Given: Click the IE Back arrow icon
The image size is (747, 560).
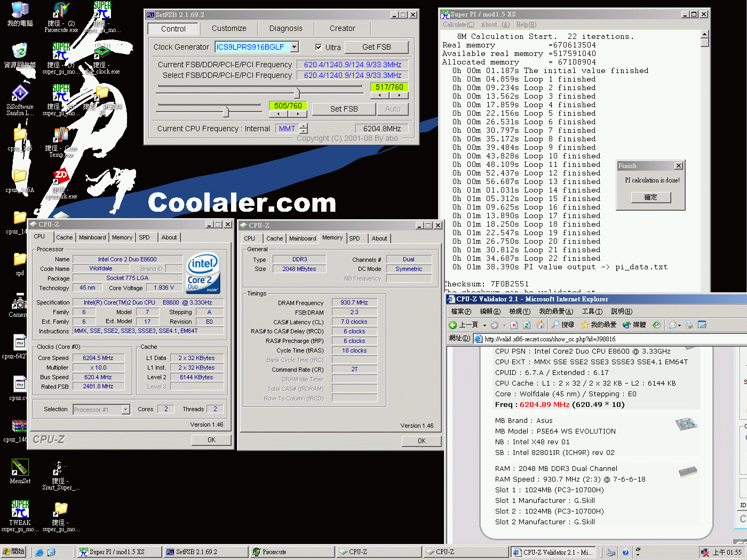Looking at the screenshot, I should (453, 325).
